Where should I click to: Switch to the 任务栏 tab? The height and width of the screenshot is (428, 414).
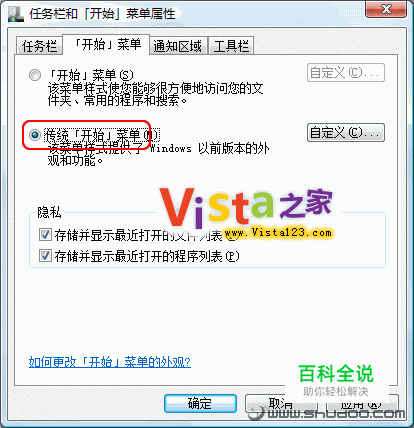(39, 46)
